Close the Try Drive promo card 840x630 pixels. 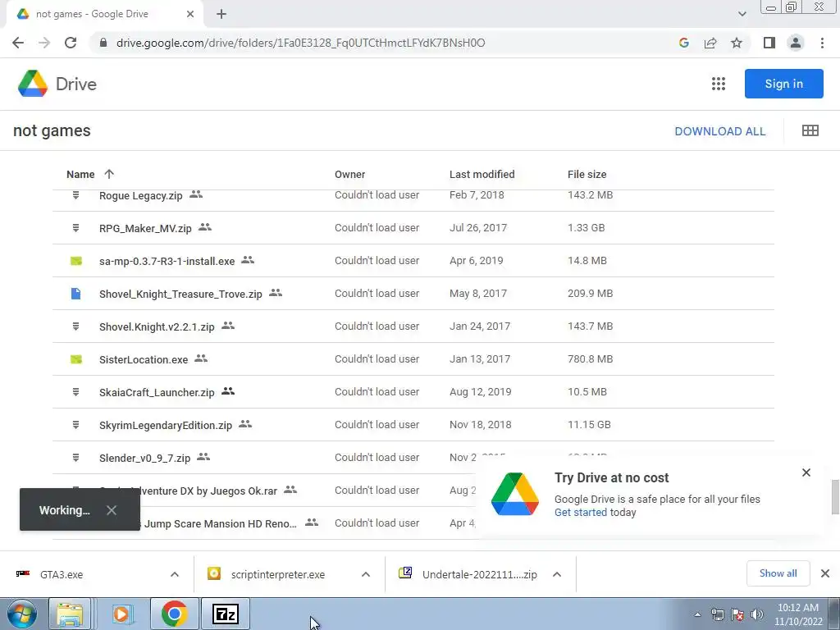click(806, 472)
